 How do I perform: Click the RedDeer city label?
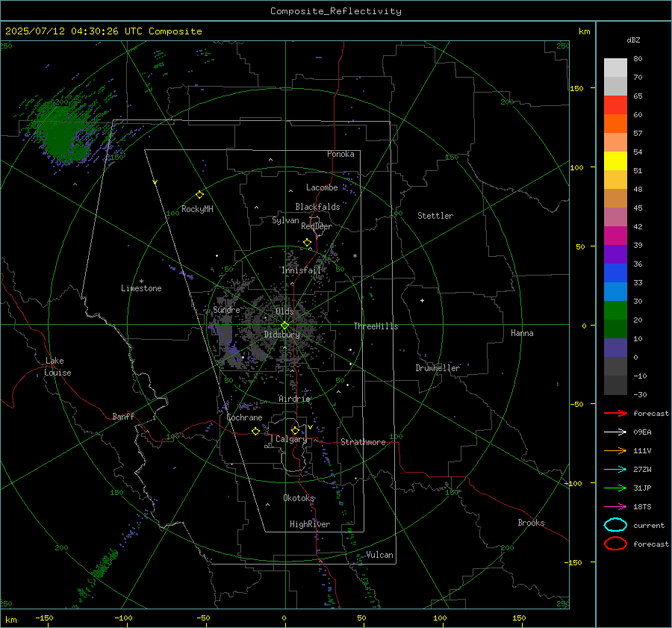(x=317, y=226)
